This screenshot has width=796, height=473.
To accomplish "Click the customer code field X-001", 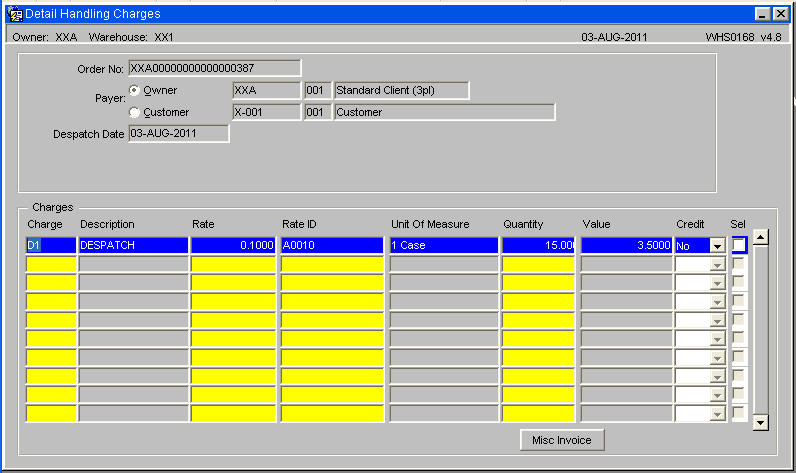I will (x=267, y=112).
